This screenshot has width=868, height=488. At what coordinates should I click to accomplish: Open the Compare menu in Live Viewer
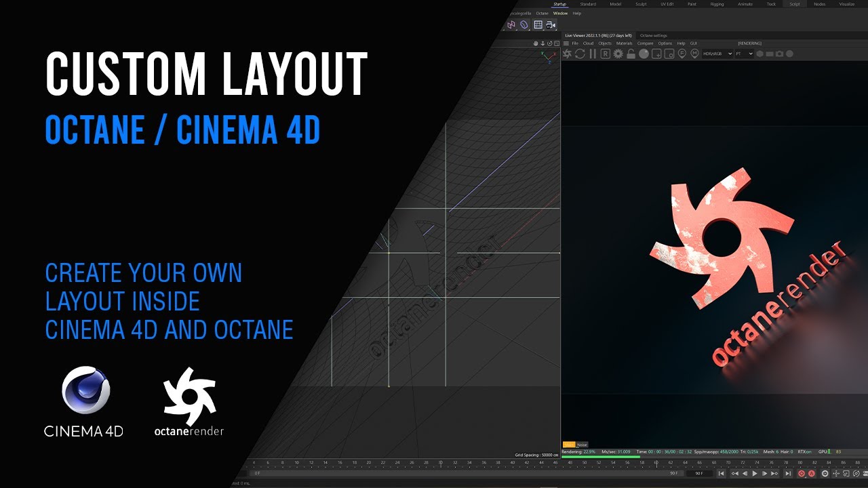(x=646, y=43)
